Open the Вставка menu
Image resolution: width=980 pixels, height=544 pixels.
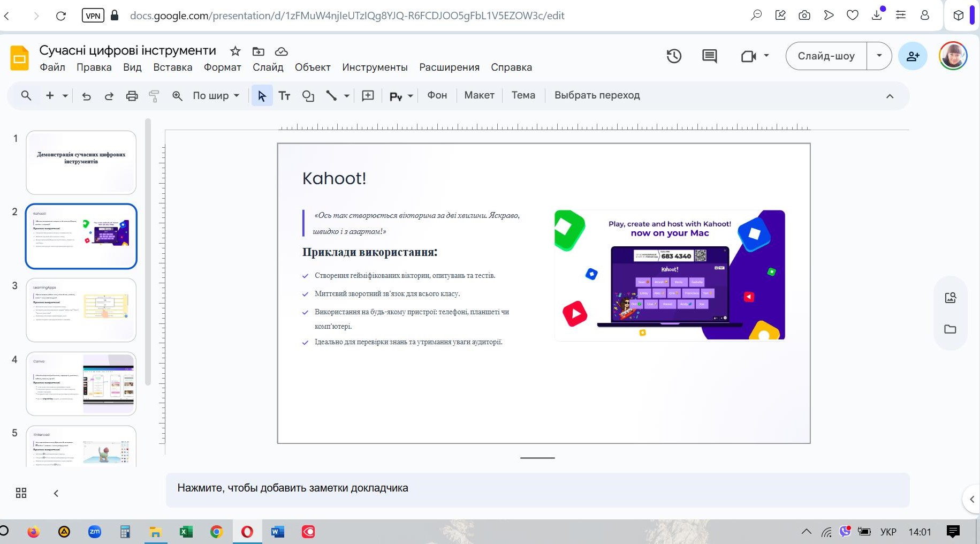point(172,67)
